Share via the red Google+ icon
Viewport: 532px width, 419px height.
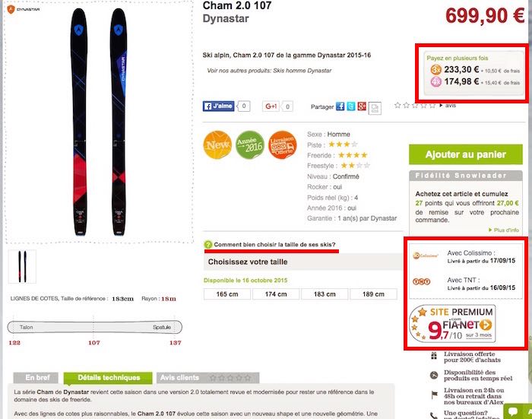pyautogui.click(x=362, y=106)
